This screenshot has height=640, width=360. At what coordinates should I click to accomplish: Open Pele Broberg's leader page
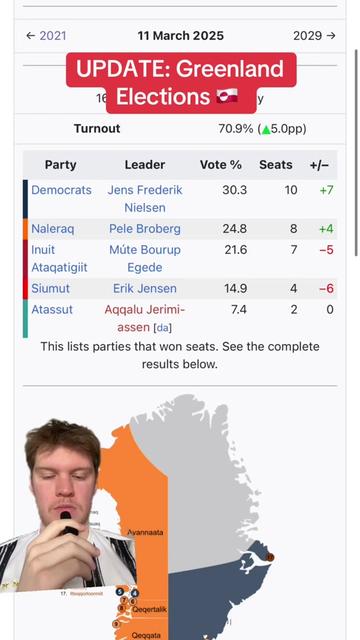tap(145, 229)
